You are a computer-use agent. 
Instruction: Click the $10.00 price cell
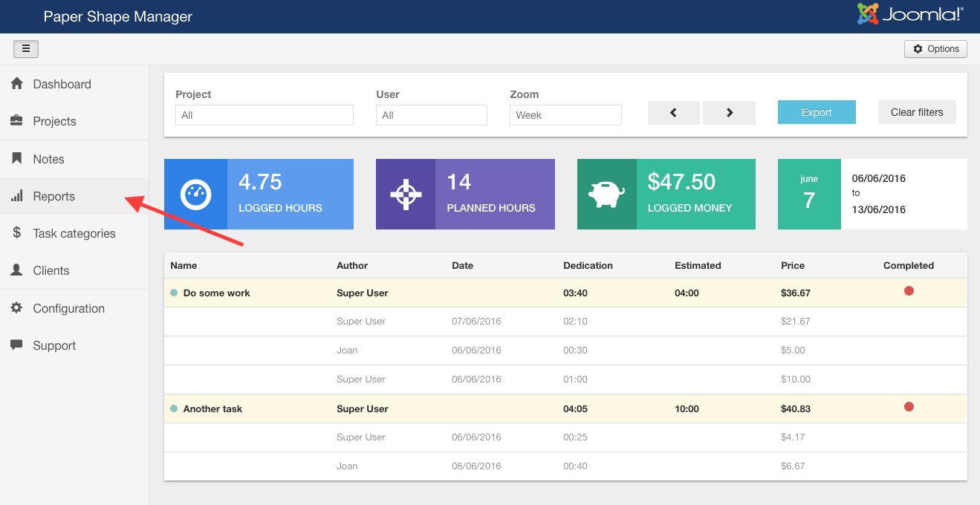point(796,379)
